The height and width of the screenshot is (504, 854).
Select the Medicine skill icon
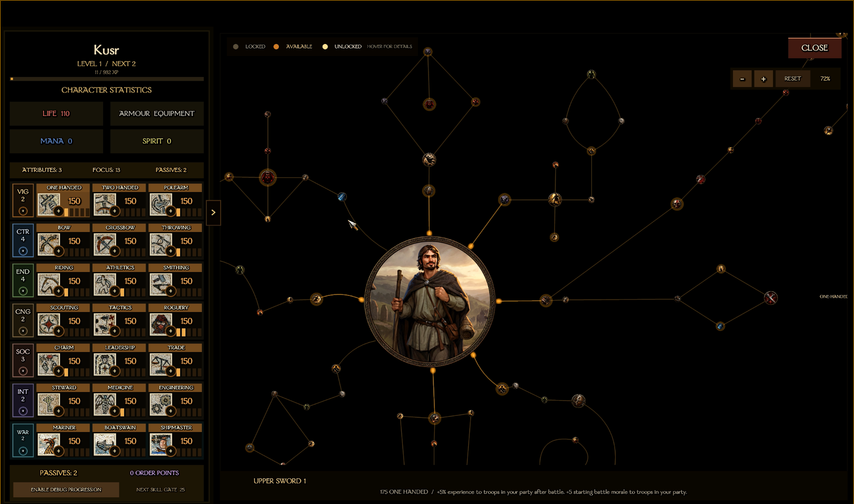pos(105,404)
